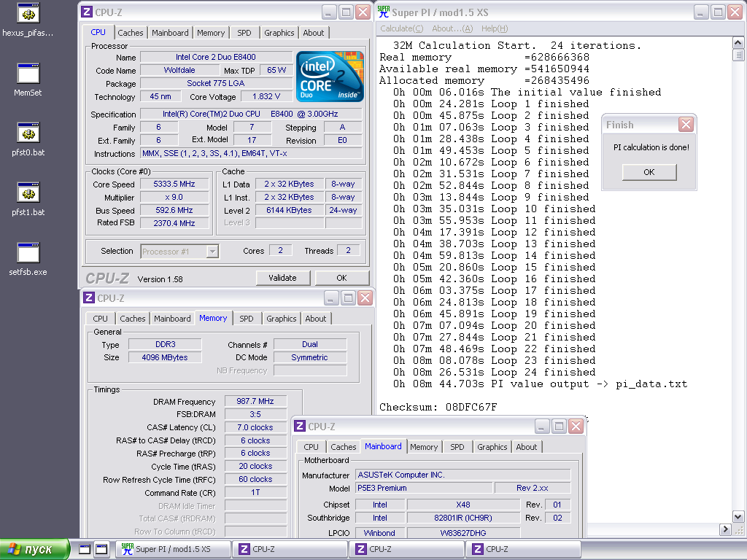Screen dimensions: 747x560
Task: Click the motherboard model field P5E3 Premium
Action: pyautogui.click(x=424, y=488)
